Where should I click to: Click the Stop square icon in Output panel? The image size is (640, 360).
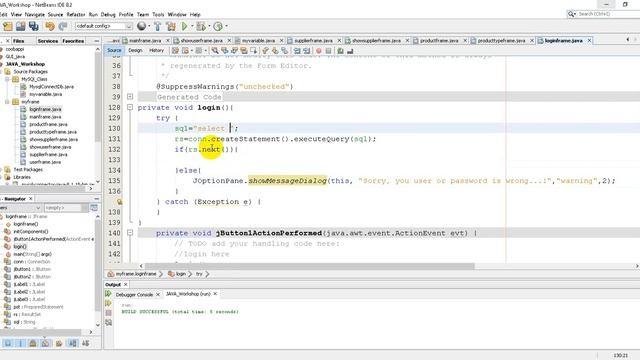point(108,313)
